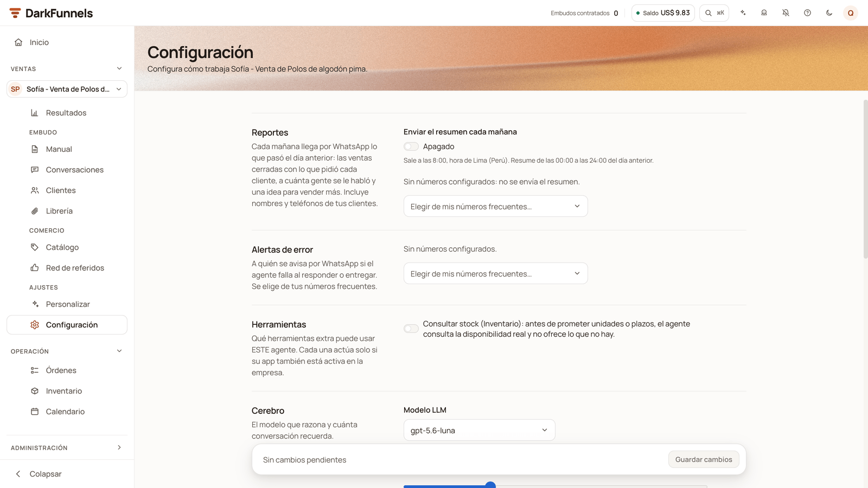Select Configuración in the sidebar
This screenshot has width=868, height=488.
coord(67,325)
